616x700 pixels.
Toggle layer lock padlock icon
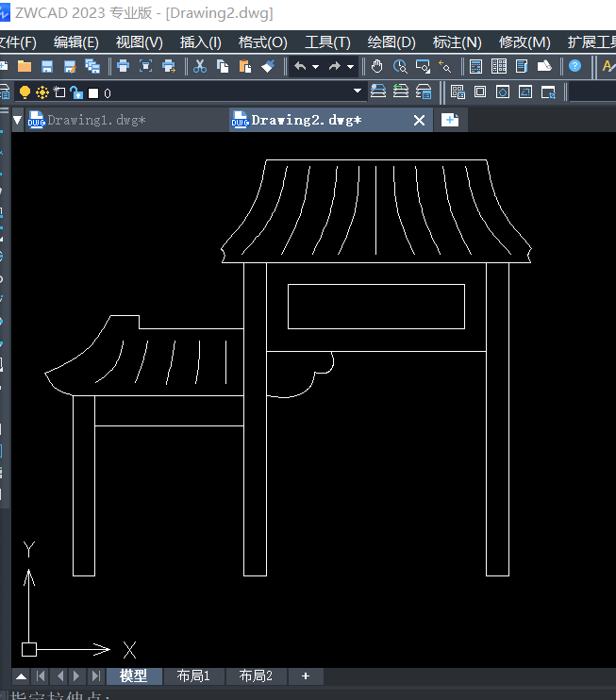pyautogui.click(x=76, y=92)
